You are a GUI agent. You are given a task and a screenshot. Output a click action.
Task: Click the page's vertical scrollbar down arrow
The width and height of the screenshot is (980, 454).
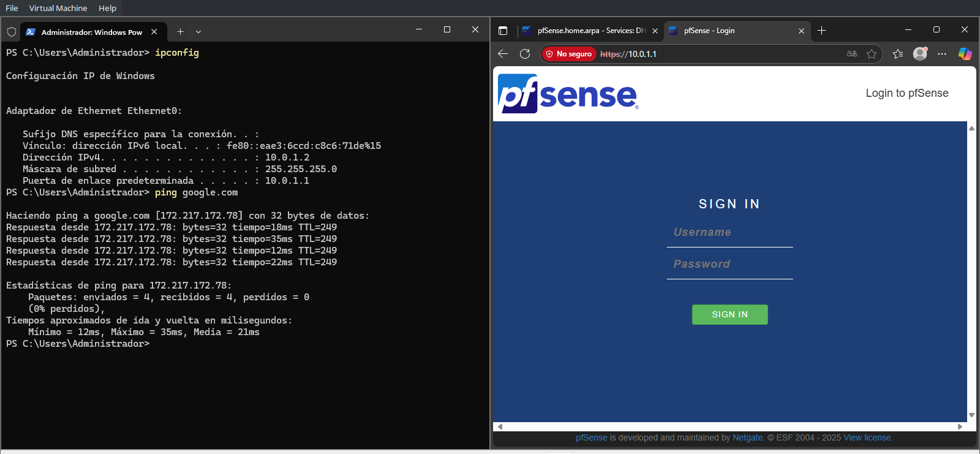point(971,415)
